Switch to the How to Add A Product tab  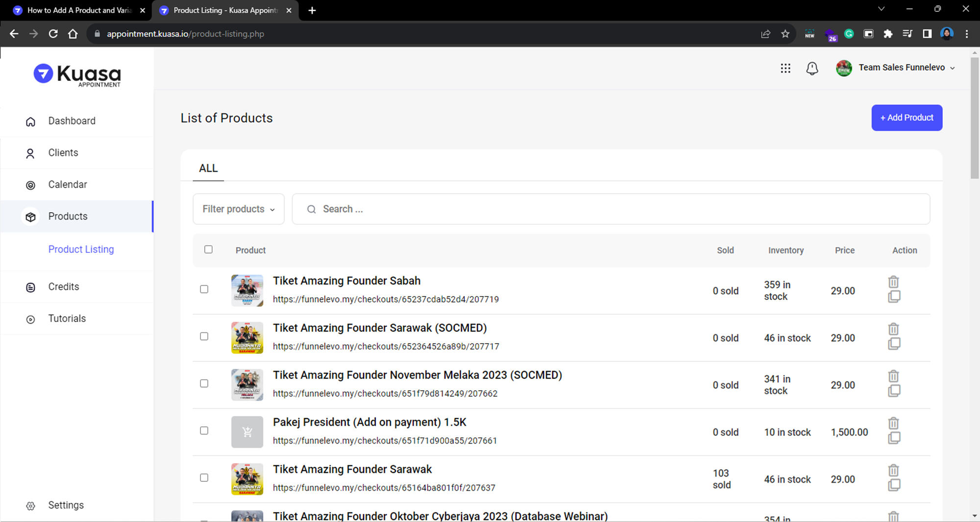78,10
